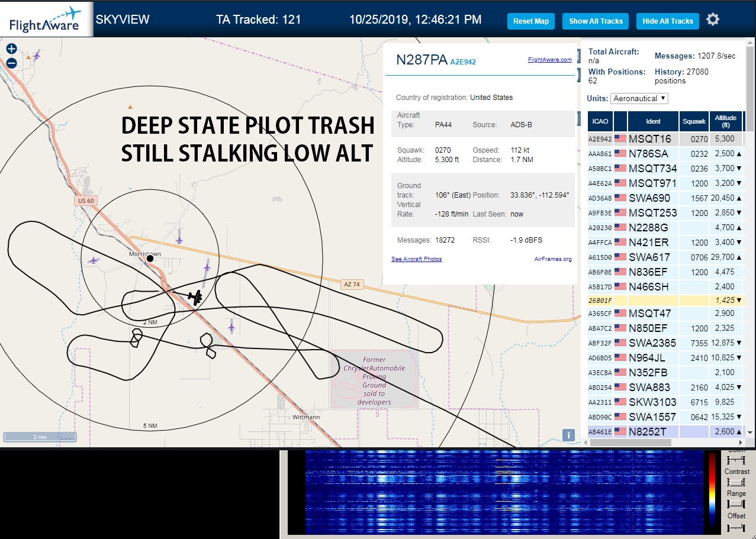Screen dimensions: 756x539
Task: Sort the table by Squawk column
Action: 694,121
